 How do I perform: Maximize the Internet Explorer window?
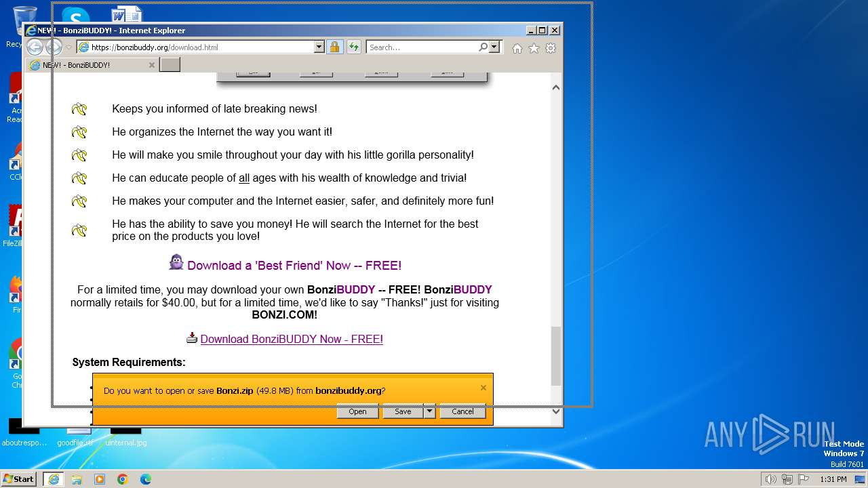pos(542,30)
